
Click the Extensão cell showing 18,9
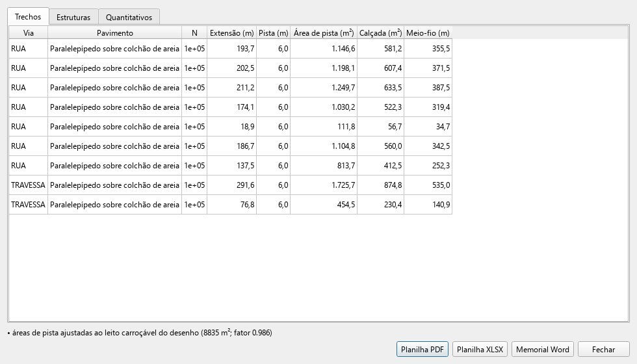tap(231, 126)
